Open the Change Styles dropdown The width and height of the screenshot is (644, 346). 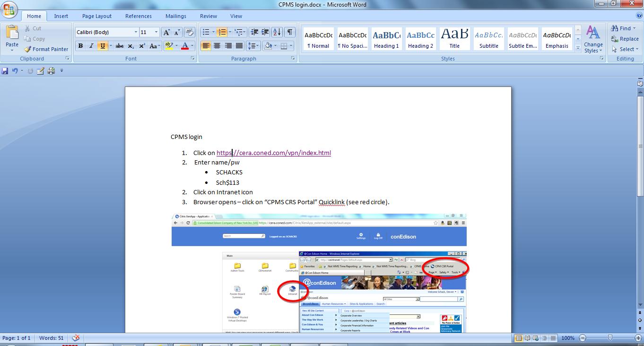(593, 40)
